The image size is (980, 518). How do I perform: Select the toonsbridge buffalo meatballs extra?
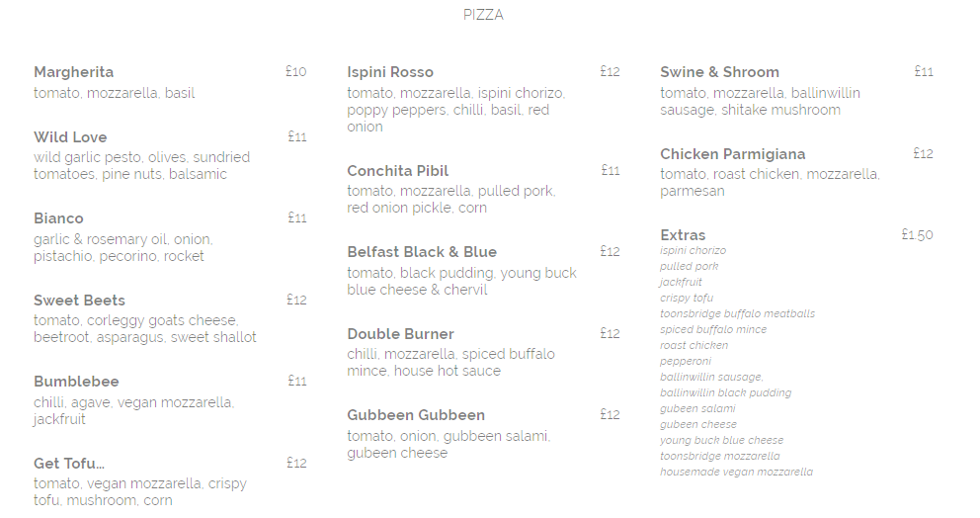(738, 313)
